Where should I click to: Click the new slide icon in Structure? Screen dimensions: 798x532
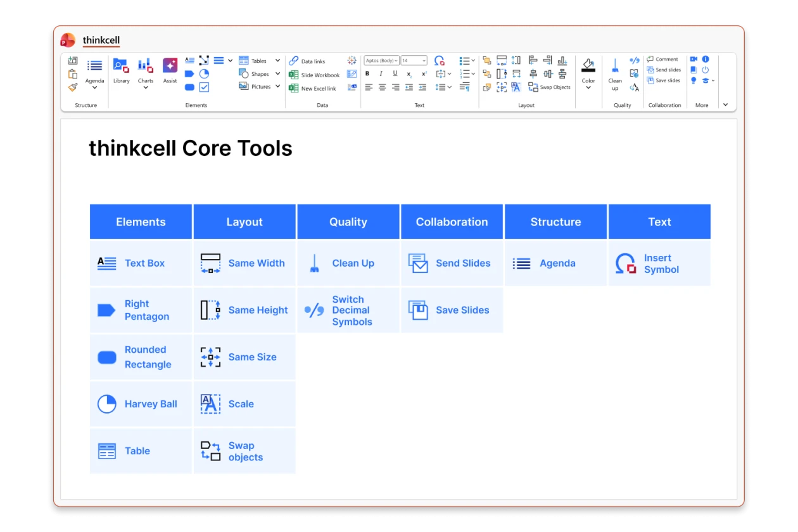[x=73, y=61]
